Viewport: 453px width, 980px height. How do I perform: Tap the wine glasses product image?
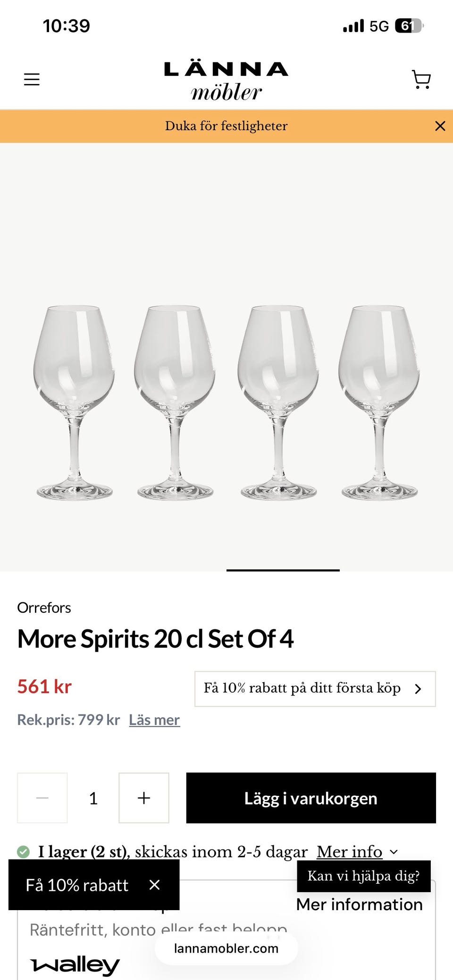(x=226, y=401)
